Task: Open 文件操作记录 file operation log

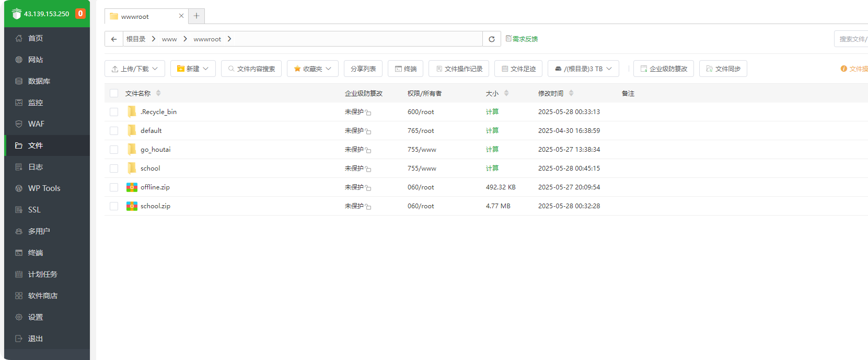Action: click(x=459, y=69)
